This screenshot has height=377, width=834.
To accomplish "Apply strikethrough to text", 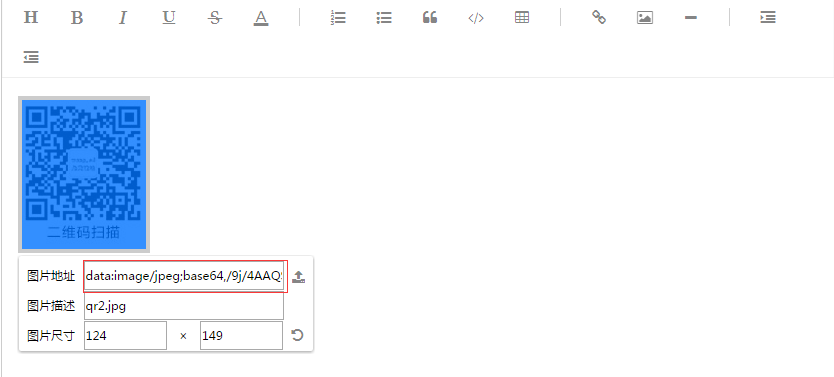I will point(215,18).
